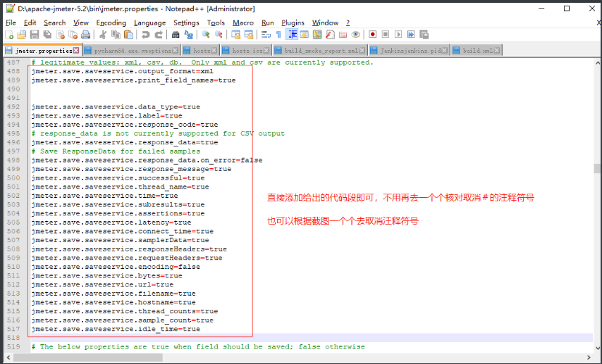
Task: Click the Stop Recording macro icon
Action: point(386,34)
